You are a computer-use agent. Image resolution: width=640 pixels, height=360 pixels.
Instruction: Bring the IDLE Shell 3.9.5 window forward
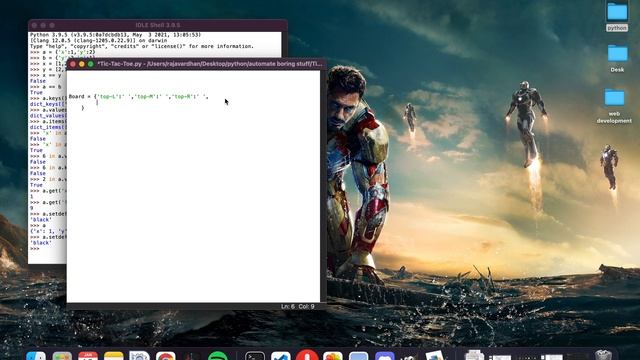tap(158, 25)
